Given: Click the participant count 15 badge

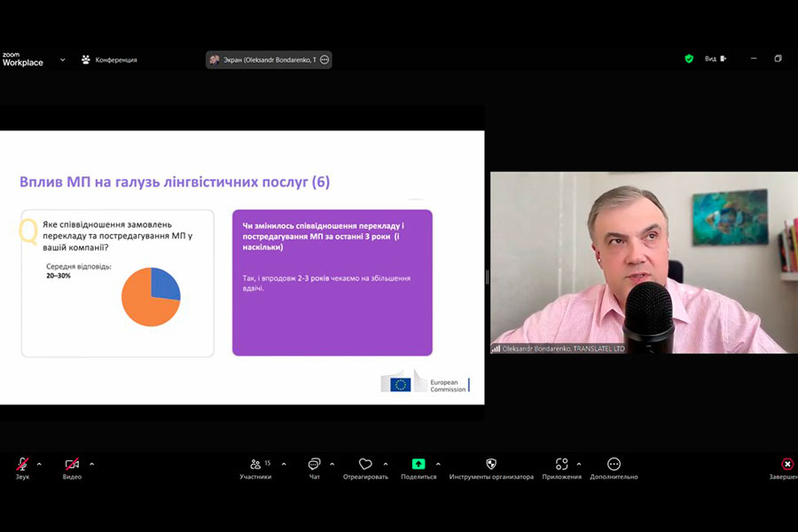Looking at the screenshot, I should click(268, 463).
